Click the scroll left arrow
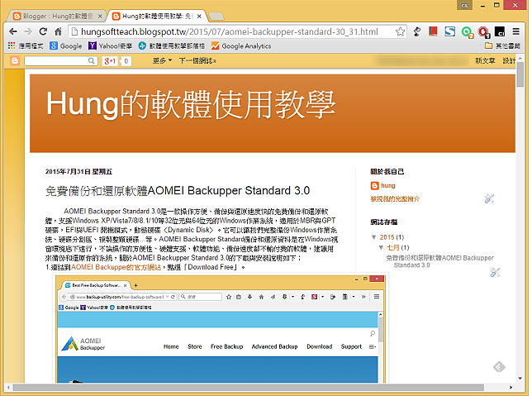 coord(8,388)
